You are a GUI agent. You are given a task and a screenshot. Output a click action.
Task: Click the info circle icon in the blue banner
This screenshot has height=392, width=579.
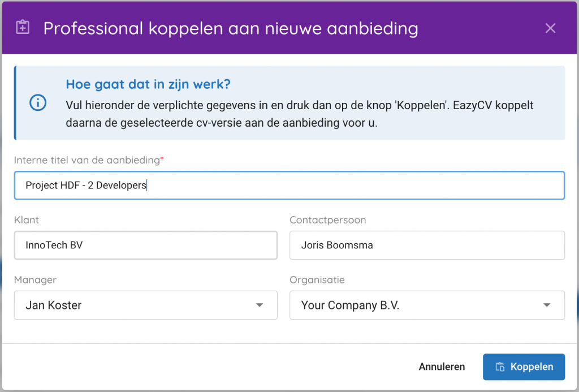(38, 103)
